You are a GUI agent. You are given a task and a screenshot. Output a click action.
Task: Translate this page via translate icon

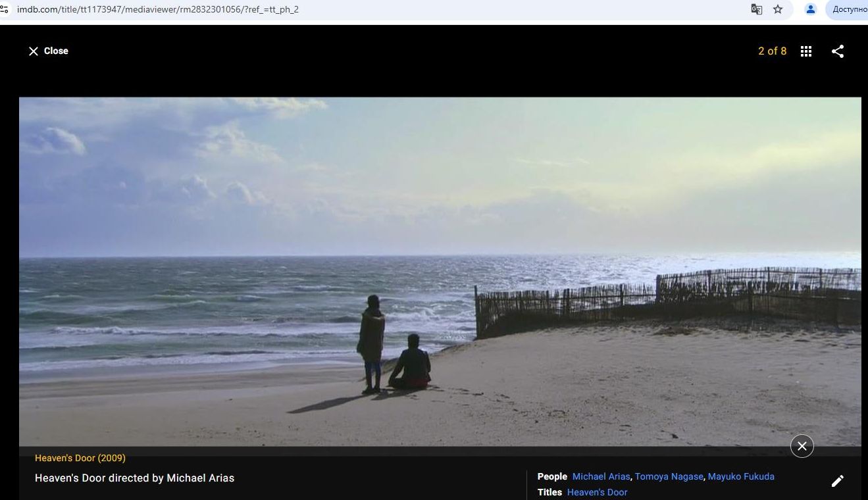click(757, 9)
